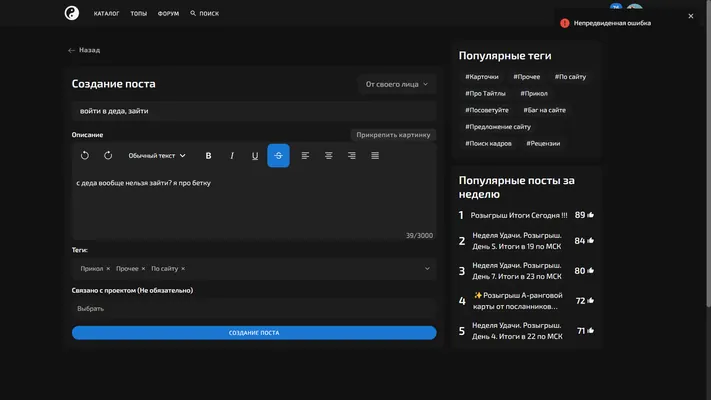Remove the Прикол tag chip
Screen dimensions: 711x400
pos(108,269)
